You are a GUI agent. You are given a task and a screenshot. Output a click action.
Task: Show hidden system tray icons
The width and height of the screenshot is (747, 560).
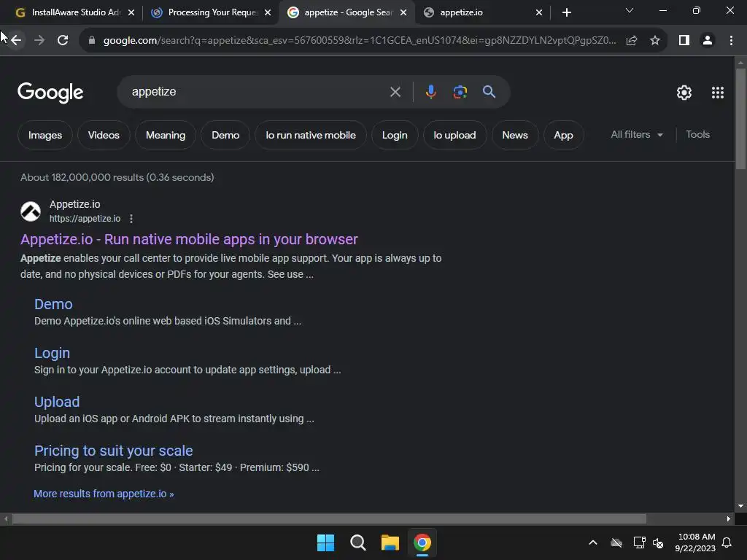point(593,542)
